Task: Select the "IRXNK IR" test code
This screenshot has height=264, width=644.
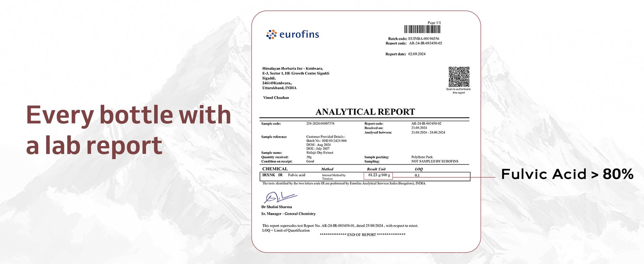Action: pyautogui.click(x=272, y=175)
